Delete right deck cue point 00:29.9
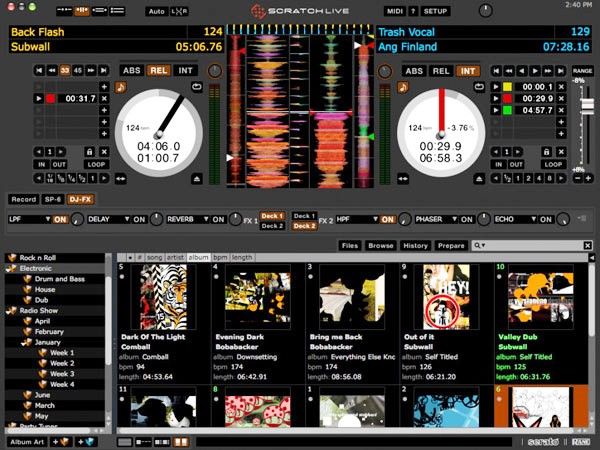This screenshot has width=600, height=450. tap(561, 98)
